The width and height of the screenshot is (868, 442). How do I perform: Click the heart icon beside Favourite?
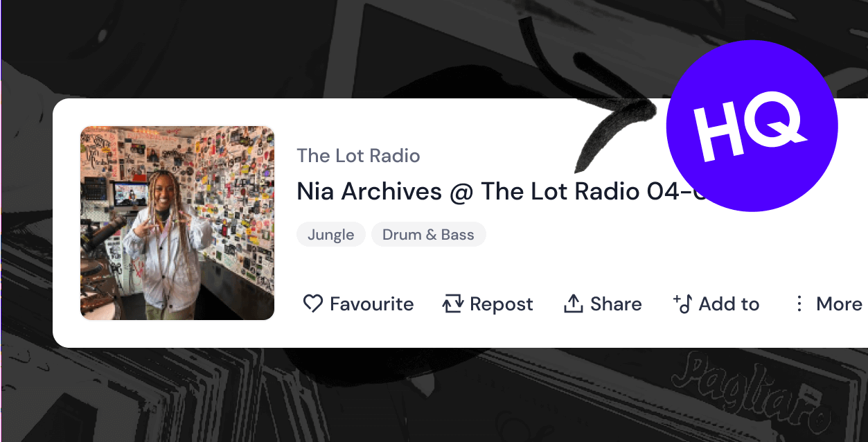point(313,303)
